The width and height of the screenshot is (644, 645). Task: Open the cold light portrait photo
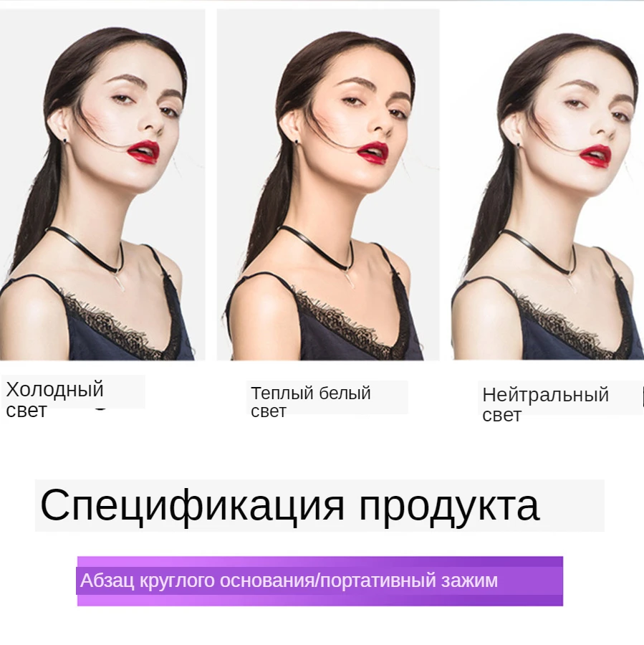coord(102,185)
